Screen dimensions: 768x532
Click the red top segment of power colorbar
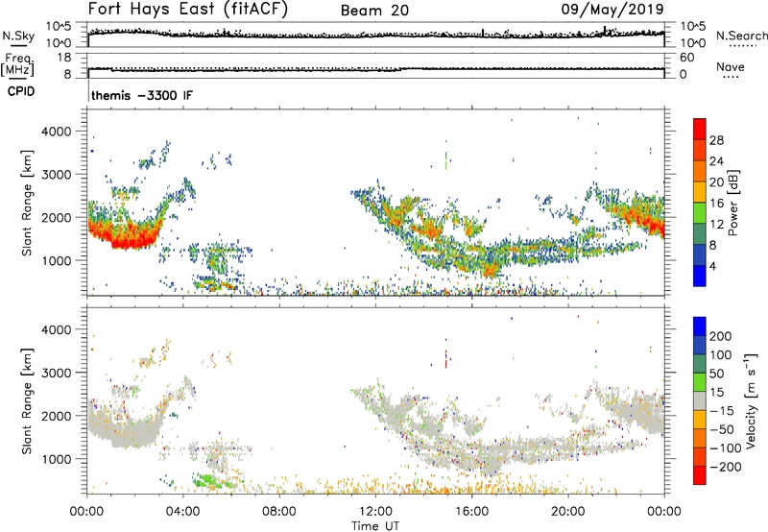pos(700,129)
